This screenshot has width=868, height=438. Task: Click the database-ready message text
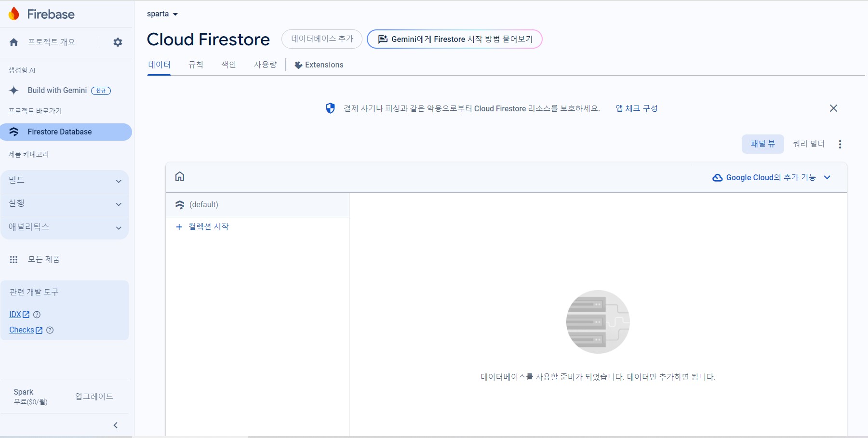598,377
